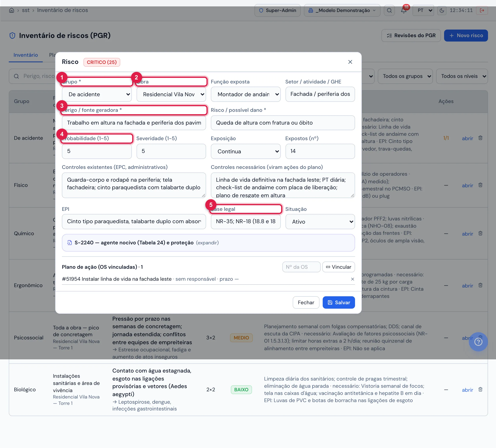The image size is (496, 448).
Task: Open Função exposta dropdown Montador
Action: pos(246,94)
